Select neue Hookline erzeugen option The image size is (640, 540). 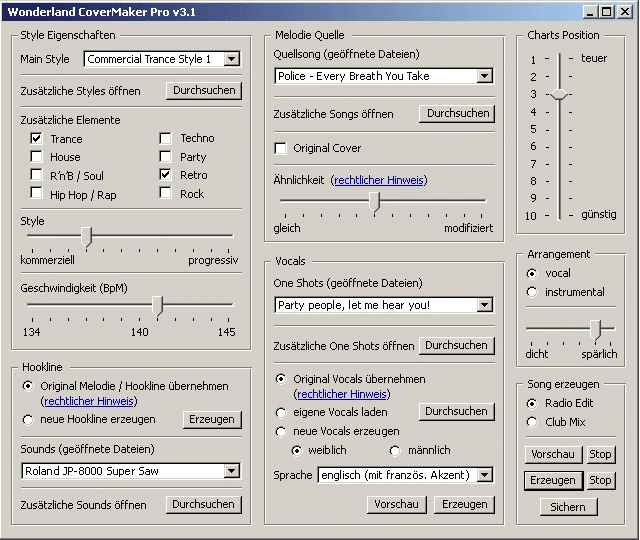pyautogui.click(x=28, y=420)
